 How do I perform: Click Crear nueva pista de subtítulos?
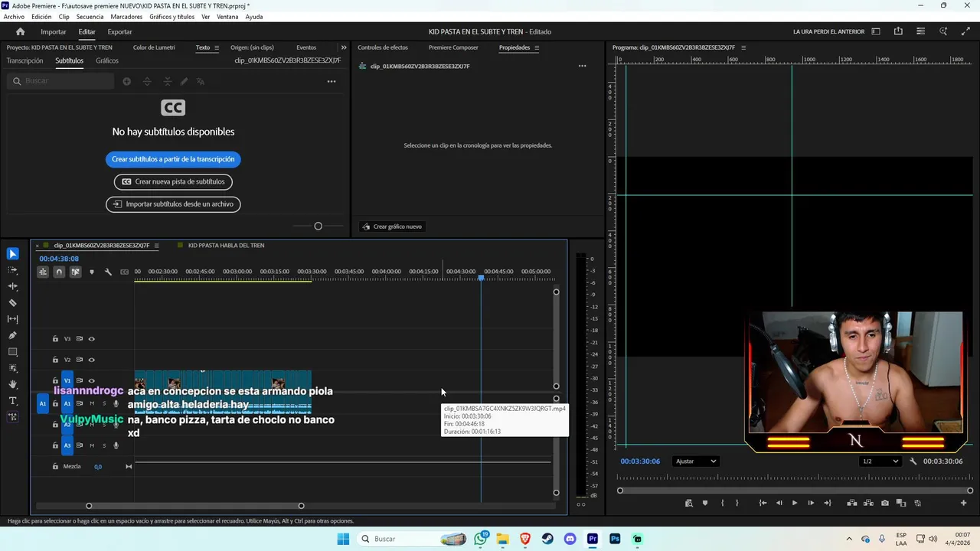tap(173, 182)
